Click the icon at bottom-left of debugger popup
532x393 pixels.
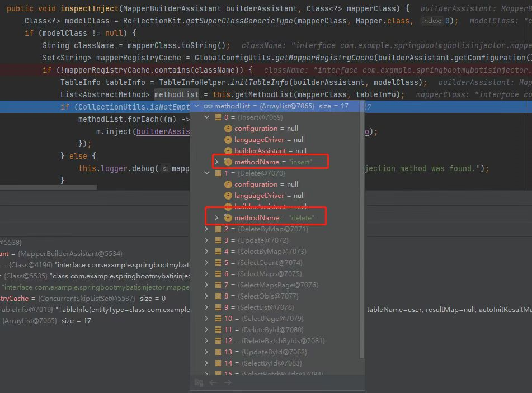pos(199,382)
